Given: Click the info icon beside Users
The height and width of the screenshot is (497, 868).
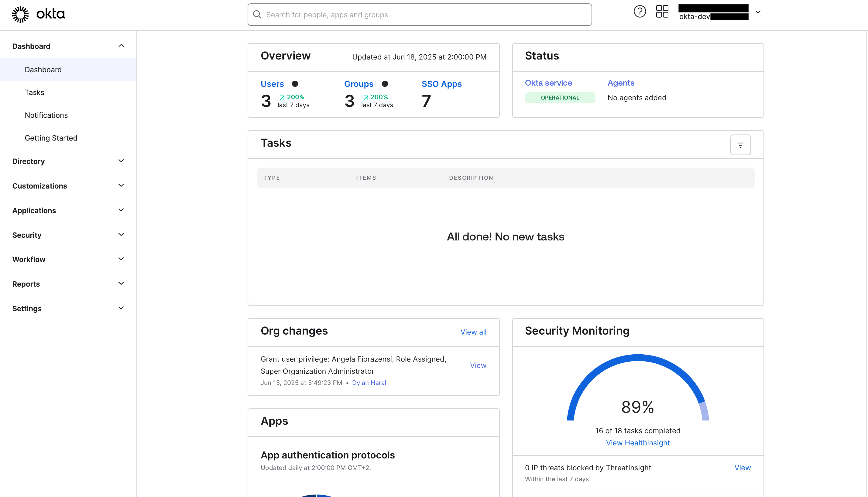Looking at the screenshot, I should pyautogui.click(x=295, y=84).
